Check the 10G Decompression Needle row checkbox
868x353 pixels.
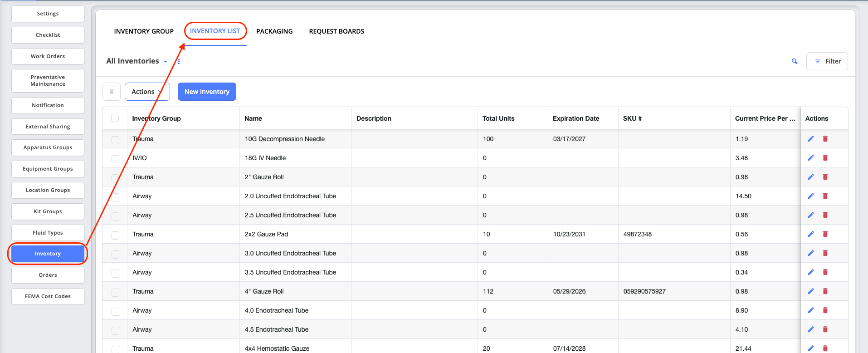point(115,140)
